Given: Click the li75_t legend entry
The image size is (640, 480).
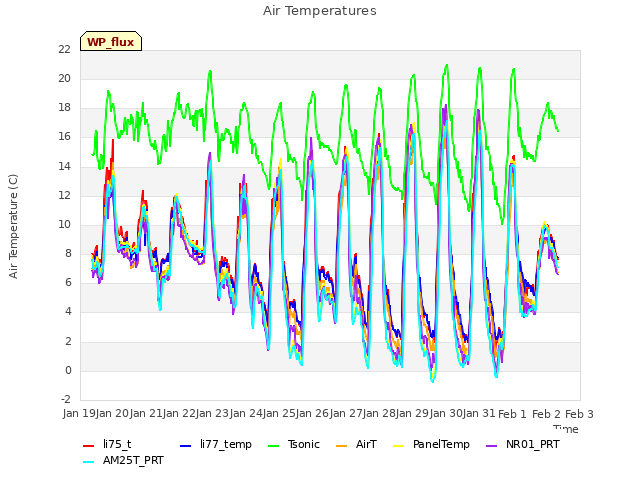Looking at the screenshot, I should click(117, 444).
